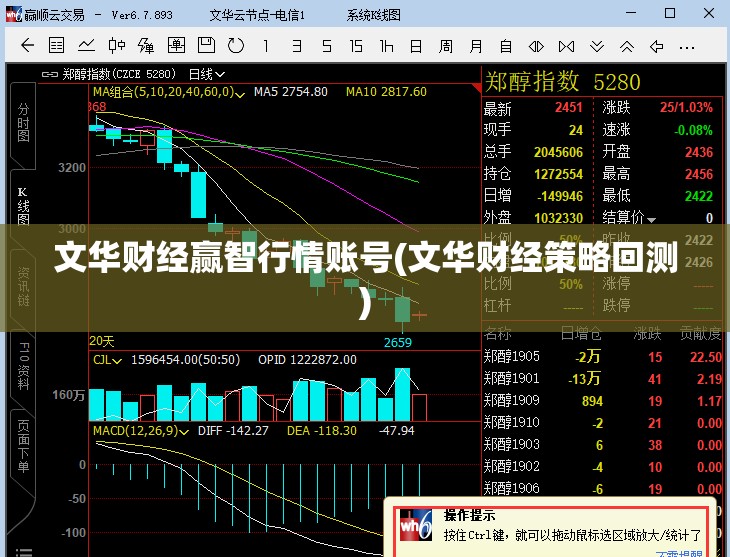Image resolution: width=730 pixels, height=557 pixels.
Task: Open the 结算价 dropdown arrow
Action: click(x=651, y=220)
